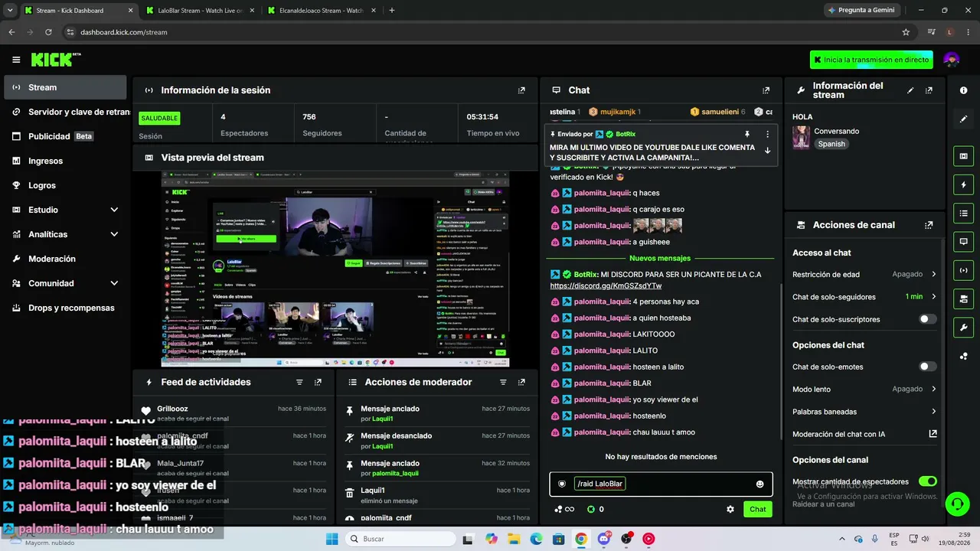
Task: Open Modo lento options
Action: [864, 389]
